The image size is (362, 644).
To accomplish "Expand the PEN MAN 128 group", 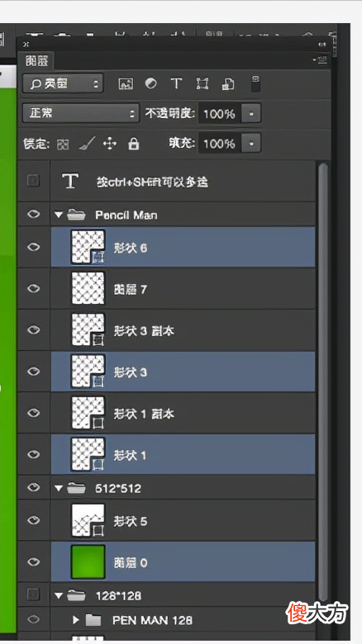I will [x=76, y=620].
